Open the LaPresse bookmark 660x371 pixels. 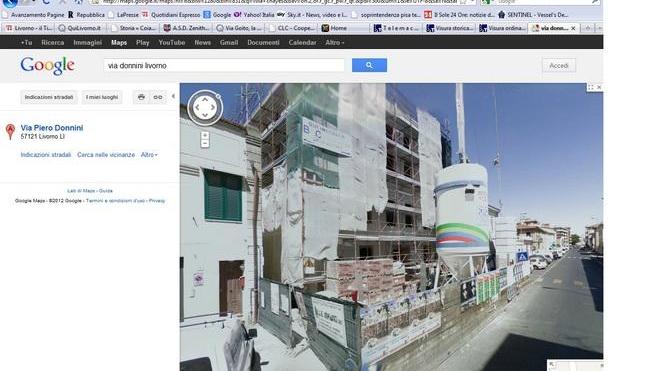pos(124,15)
